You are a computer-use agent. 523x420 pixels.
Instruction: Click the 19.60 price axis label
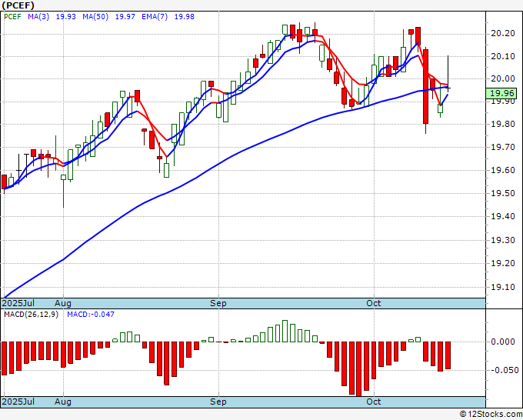pos(503,170)
